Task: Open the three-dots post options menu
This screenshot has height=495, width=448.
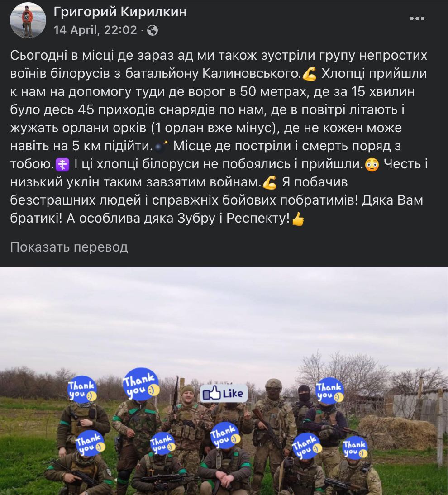Action: [x=417, y=19]
